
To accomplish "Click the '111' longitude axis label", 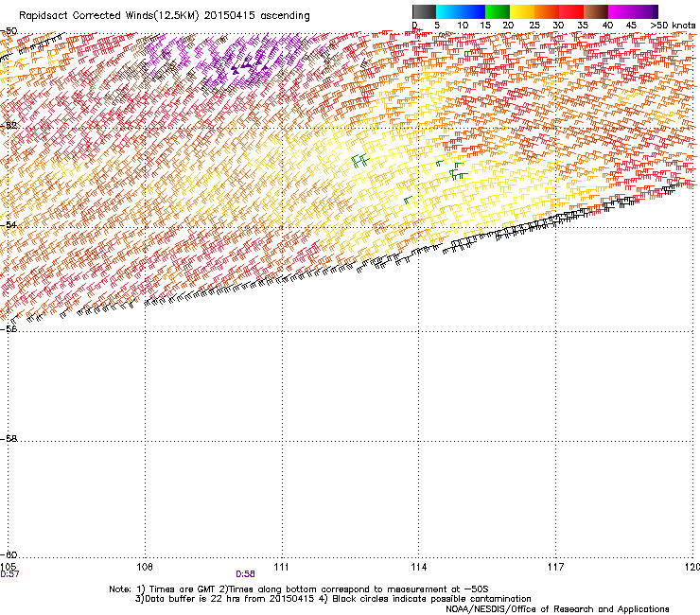I will coord(281,567).
